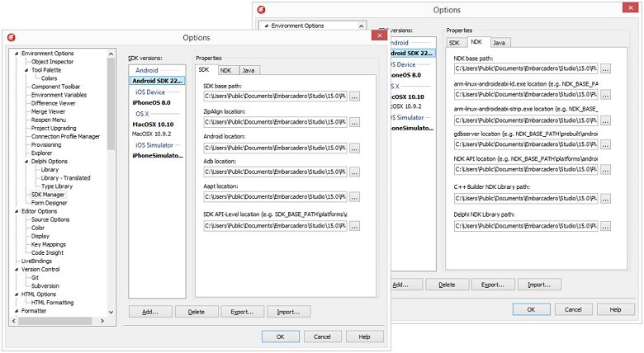The image size is (644, 353).
Task: Open Help in front window
Action: 364,337
